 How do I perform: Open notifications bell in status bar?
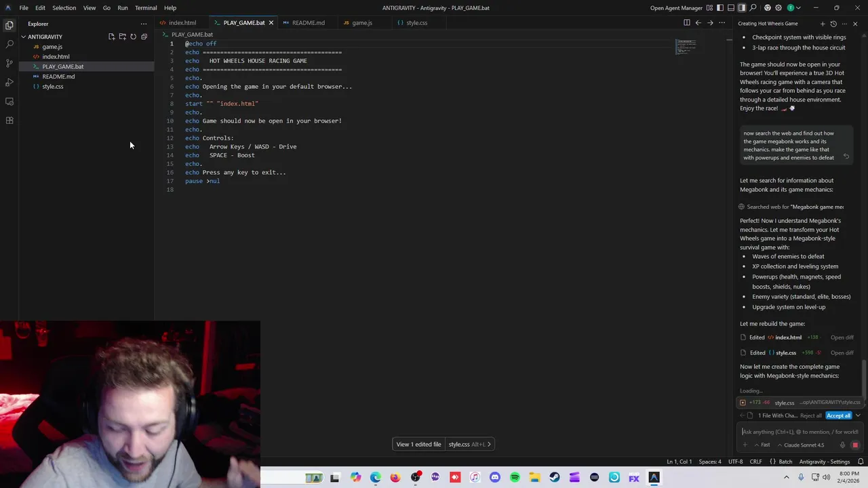coord(861,462)
